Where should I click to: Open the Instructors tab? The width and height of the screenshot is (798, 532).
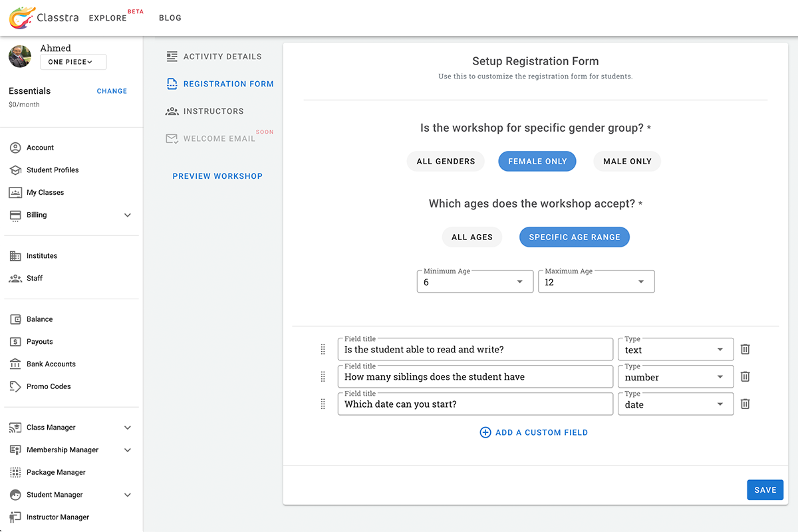213,111
